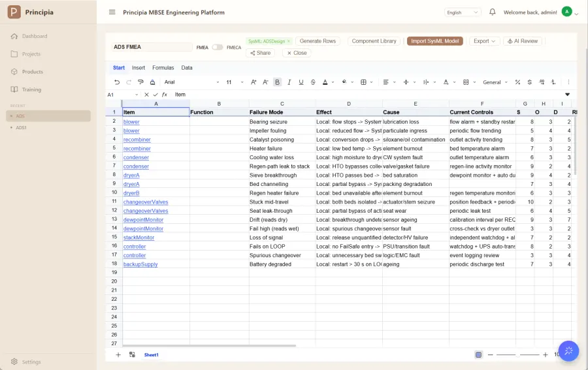
Task: Open notifications bell
Action: pos(493,12)
